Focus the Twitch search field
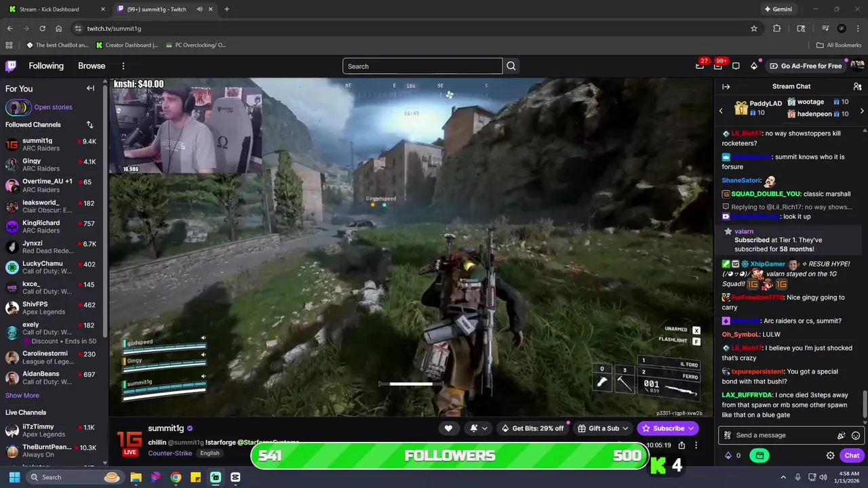868x488 pixels. coord(422,66)
